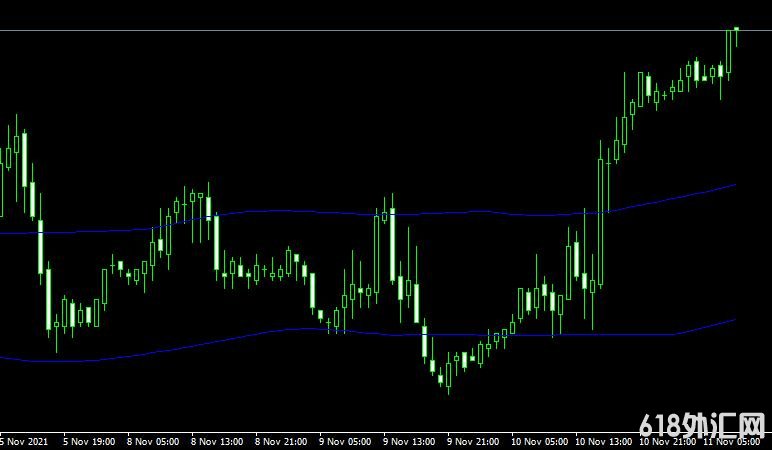Image resolution: width=772 pixels, height=450 pixels.
Task: Click the candle touching lower band near 5 Nov 19:00
Action: pyautogui.click(x=48, y=298)
